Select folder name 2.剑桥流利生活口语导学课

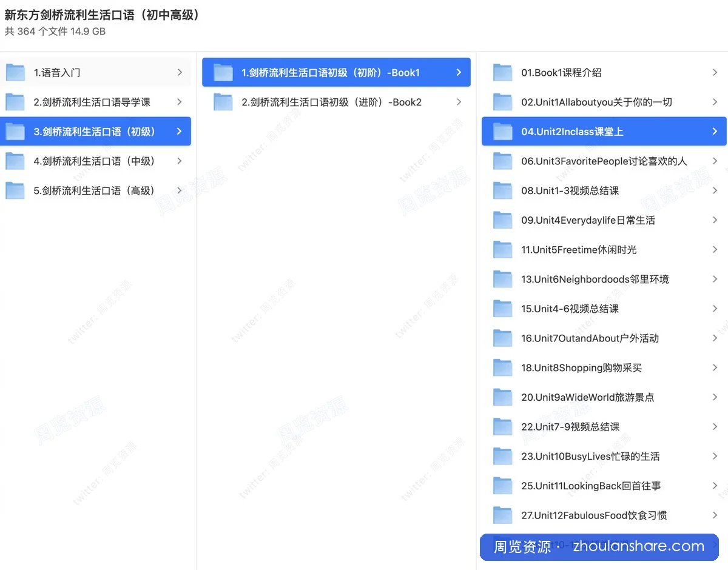[x=92, y=102]
